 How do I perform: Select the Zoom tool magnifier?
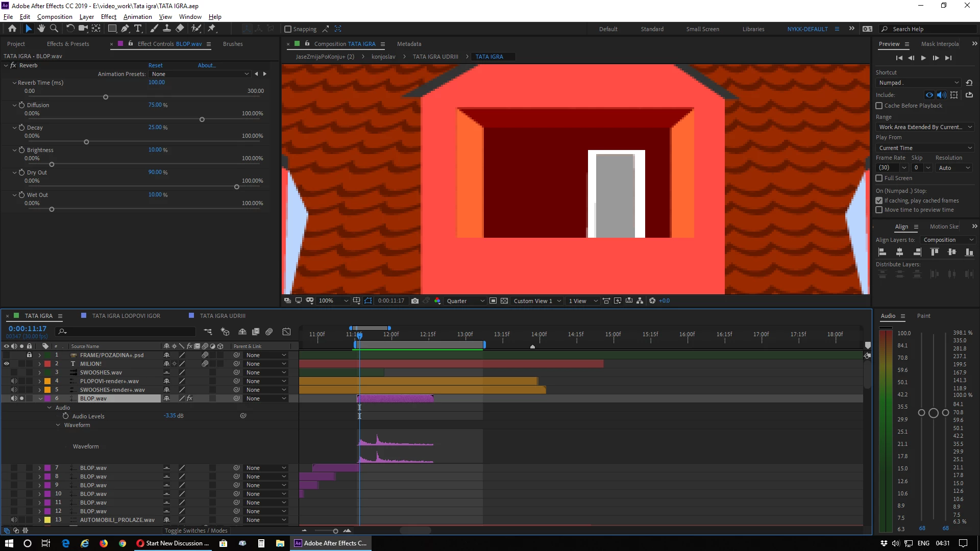[x=54, y=29]
